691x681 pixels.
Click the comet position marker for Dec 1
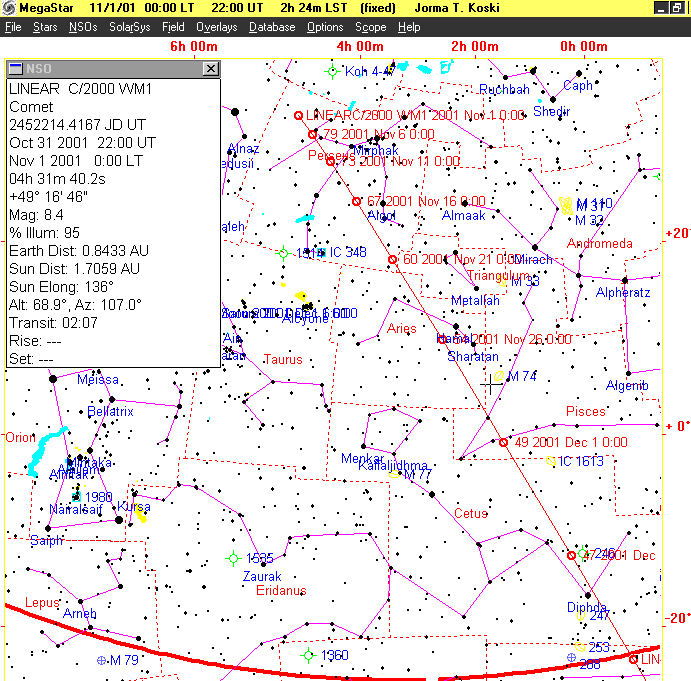[503, 442]
